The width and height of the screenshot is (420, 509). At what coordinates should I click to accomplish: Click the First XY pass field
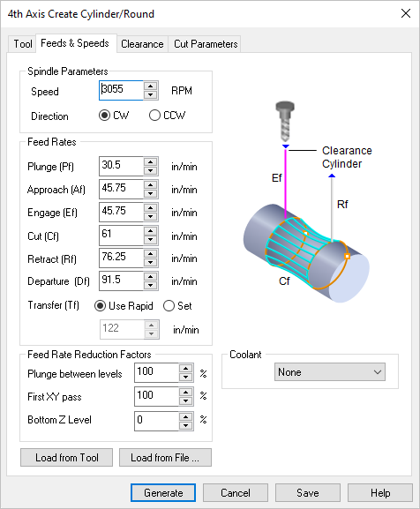pos(156,396)
